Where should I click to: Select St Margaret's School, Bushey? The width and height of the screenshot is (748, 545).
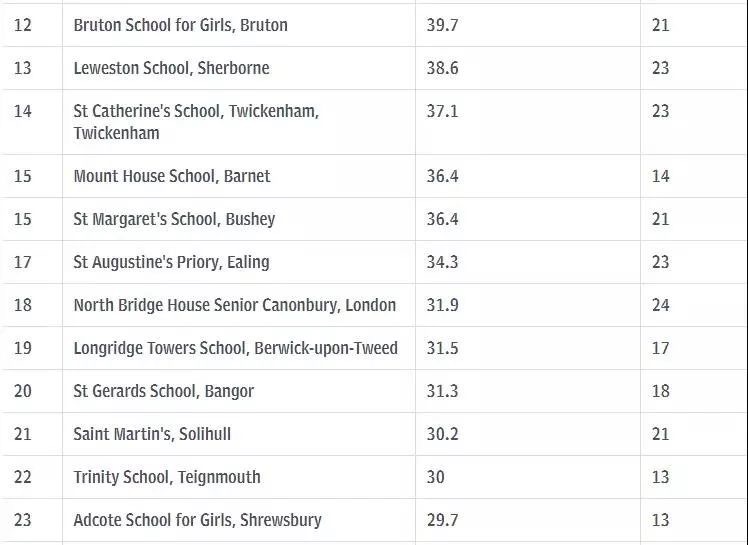pyautogui.click(x=174, y=219)
